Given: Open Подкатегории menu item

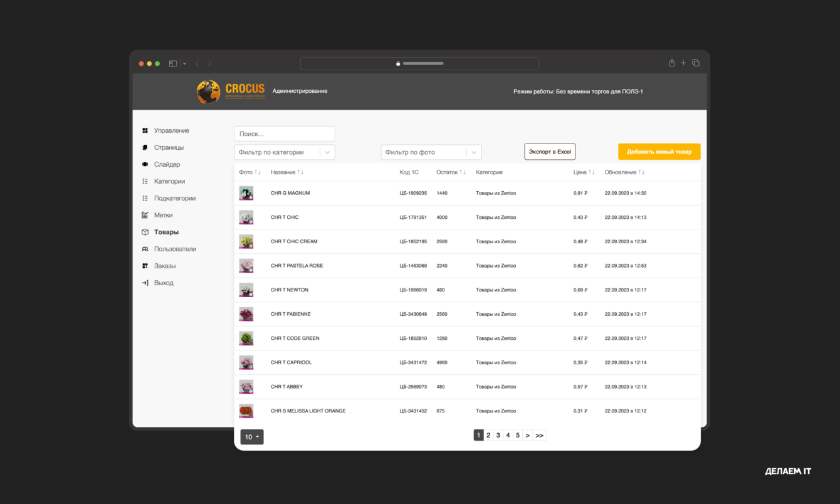Looking at the screenshot, I should (175, 198).
